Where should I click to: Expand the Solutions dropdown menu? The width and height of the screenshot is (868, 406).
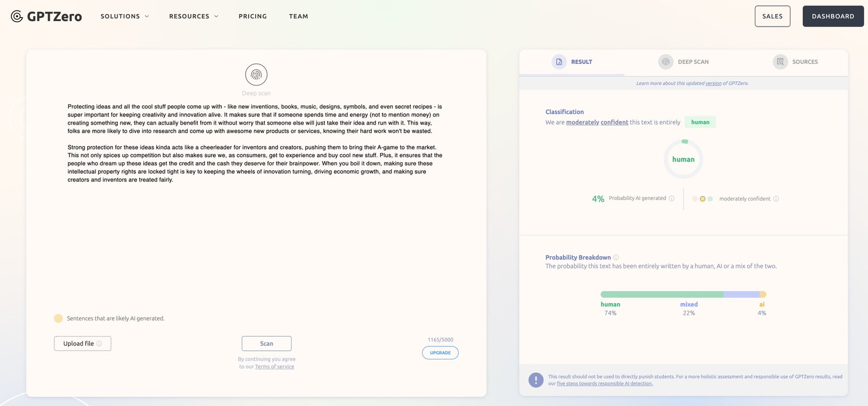tap(124, 16)
